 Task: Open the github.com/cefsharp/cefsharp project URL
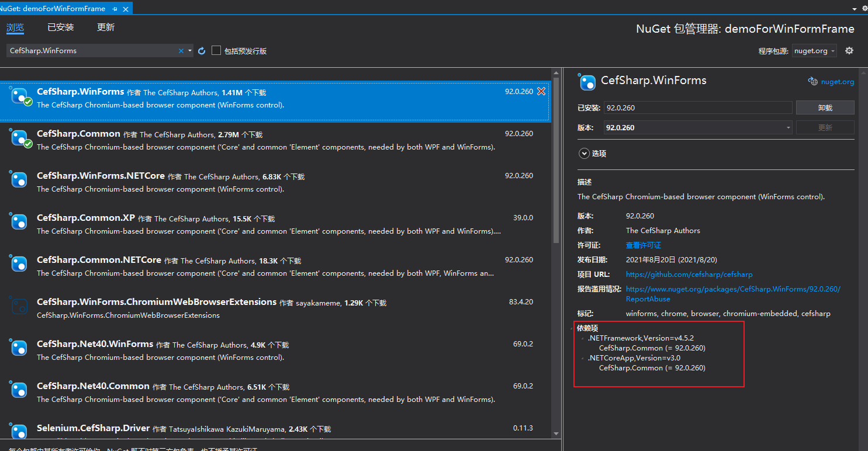coord(689,274)
